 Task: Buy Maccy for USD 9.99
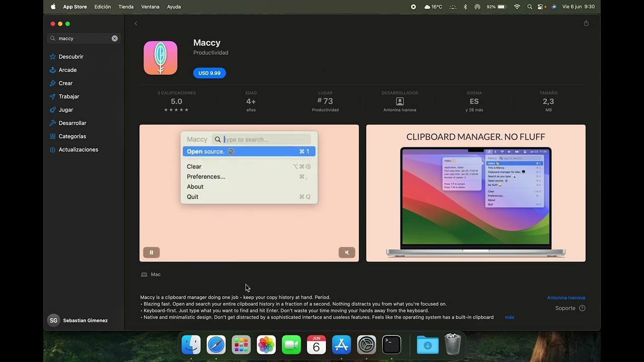pos(209,73)
